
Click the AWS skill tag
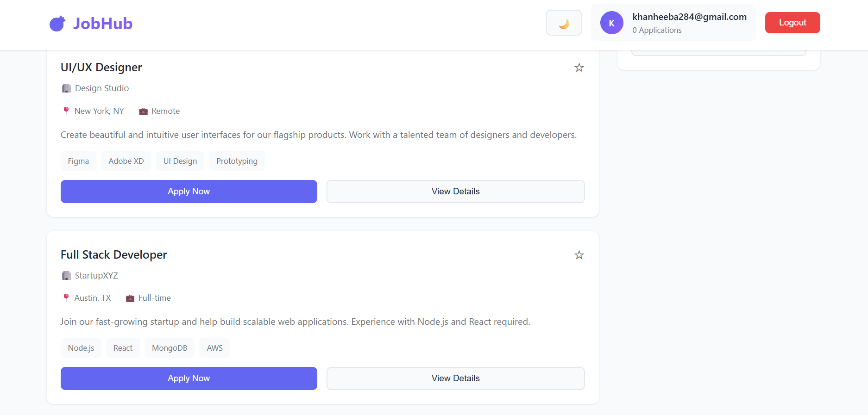[214, 348]
